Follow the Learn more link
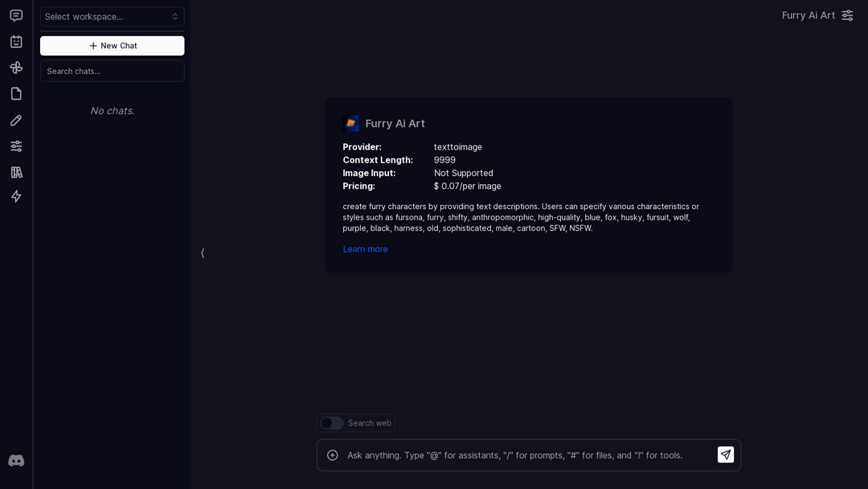This screenshot has height=489, width=868. pos(365,249)
